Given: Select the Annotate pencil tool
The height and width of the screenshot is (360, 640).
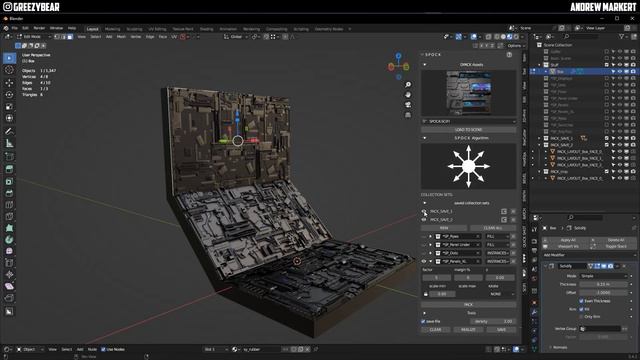Looking at the screenshot, I should click(x=9, y=131).
